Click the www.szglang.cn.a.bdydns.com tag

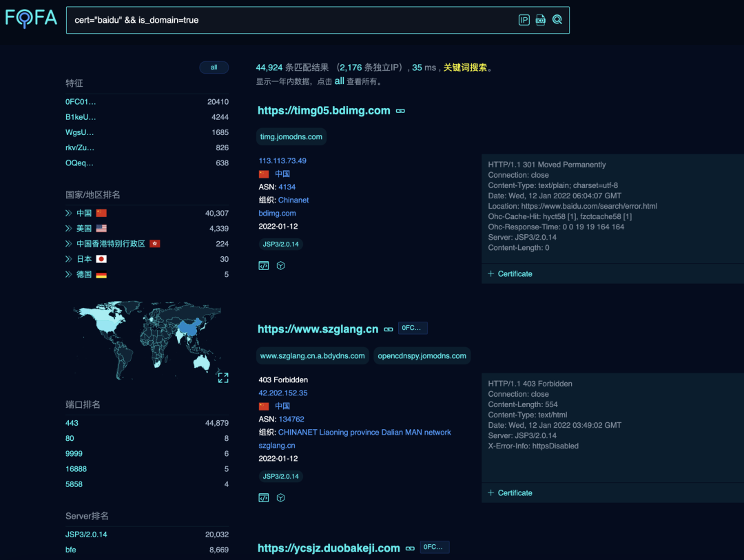coord(312,356)
